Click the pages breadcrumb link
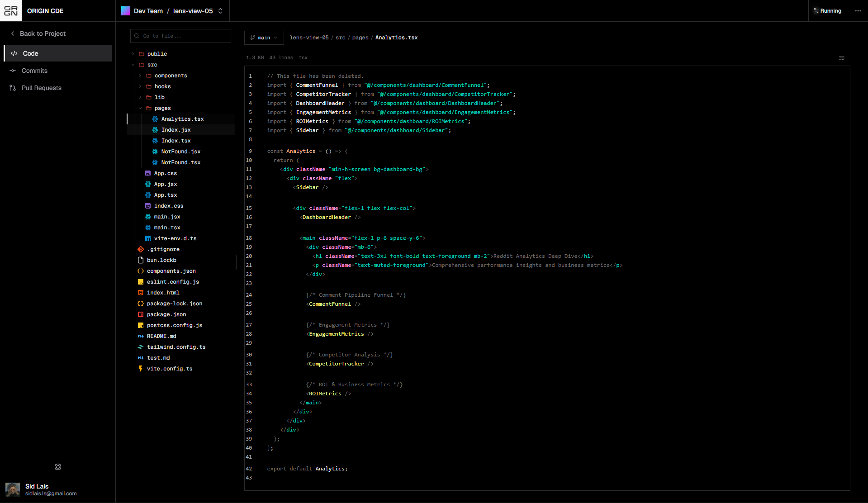Screen dimensions: 868x503 pyautogui.click(x=360, y=38)
